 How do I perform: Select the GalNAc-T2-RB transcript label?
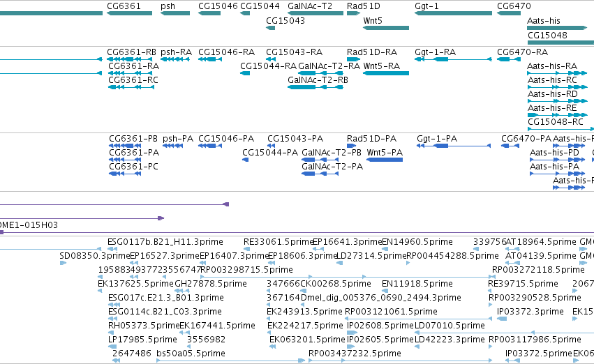tap(318, 79)
